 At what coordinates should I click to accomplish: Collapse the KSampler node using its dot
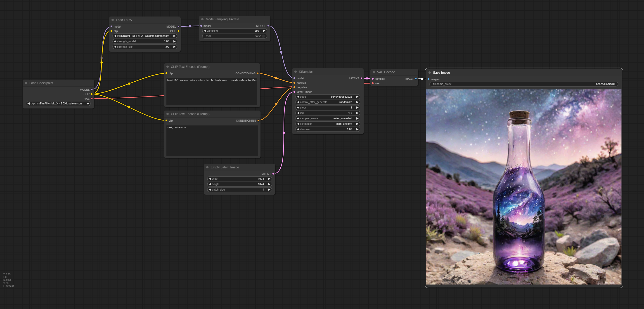[x=296, y=72]
